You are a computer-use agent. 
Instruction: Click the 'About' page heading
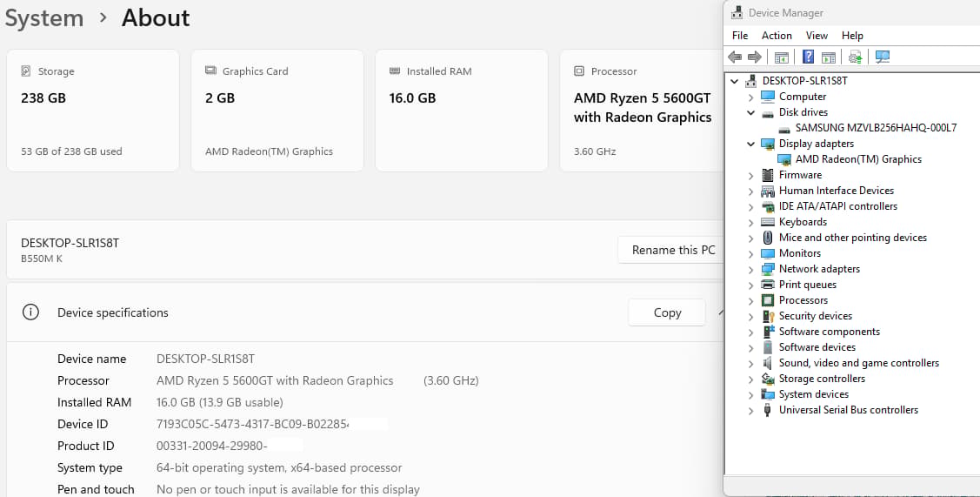pyautogui.click(x=156, y=17)
